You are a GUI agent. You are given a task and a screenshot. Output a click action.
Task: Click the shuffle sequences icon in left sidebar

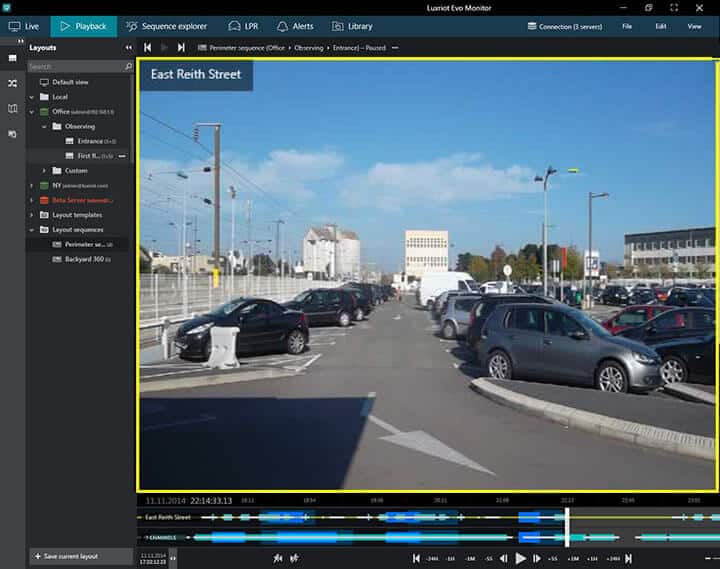coord(13,83)
